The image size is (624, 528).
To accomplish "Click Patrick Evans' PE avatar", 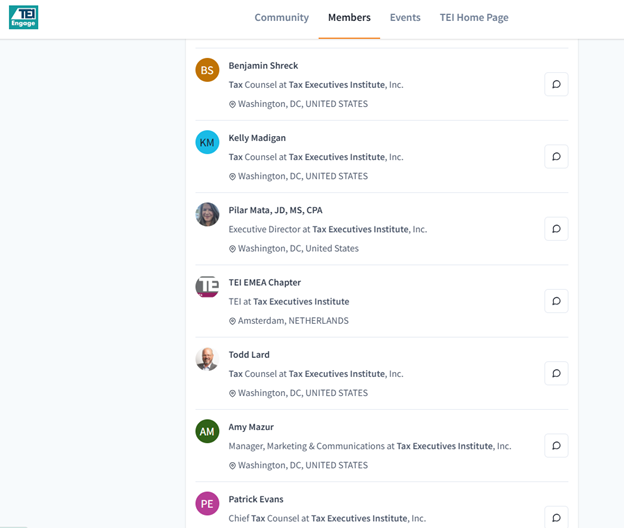I will [x=207, y=504].
